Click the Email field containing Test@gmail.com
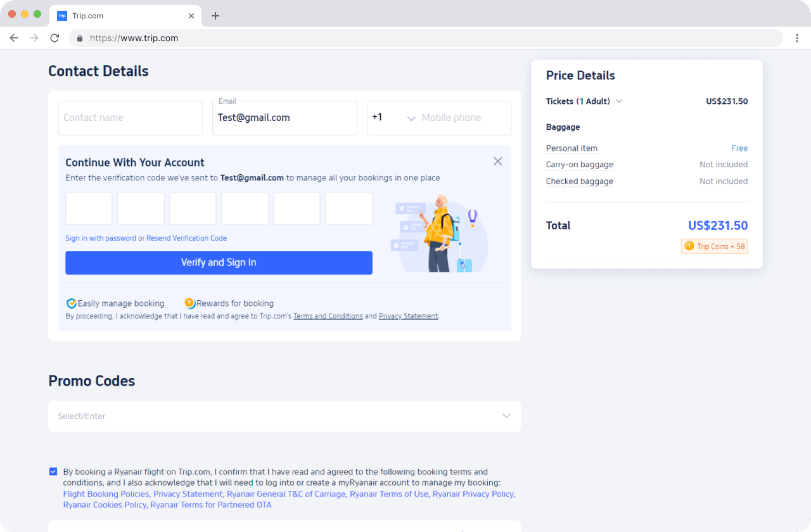This screenshot has width=811, height=532. coord(284,118)
